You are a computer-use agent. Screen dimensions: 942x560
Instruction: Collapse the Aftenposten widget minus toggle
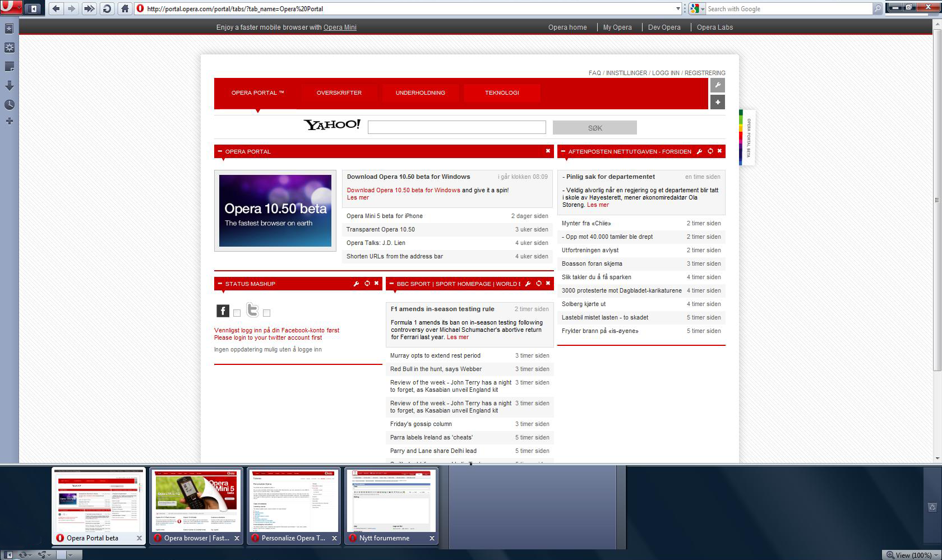[x=563, y=151]
